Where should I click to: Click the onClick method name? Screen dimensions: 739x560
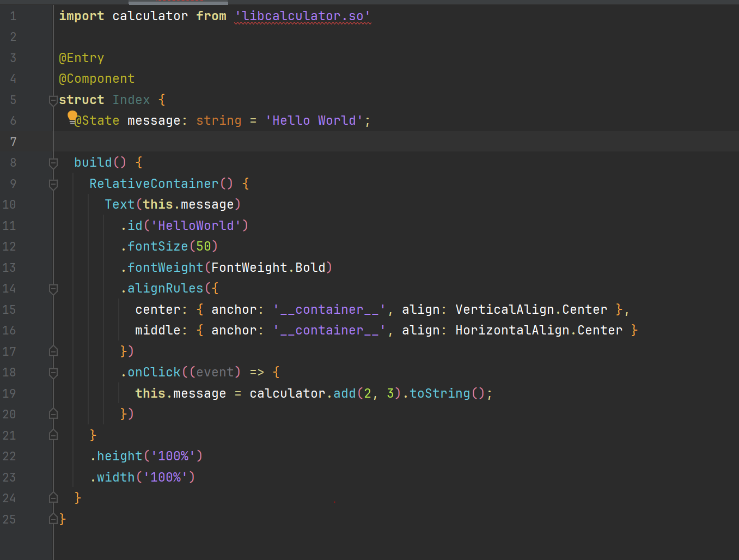(x=154, y=373)
